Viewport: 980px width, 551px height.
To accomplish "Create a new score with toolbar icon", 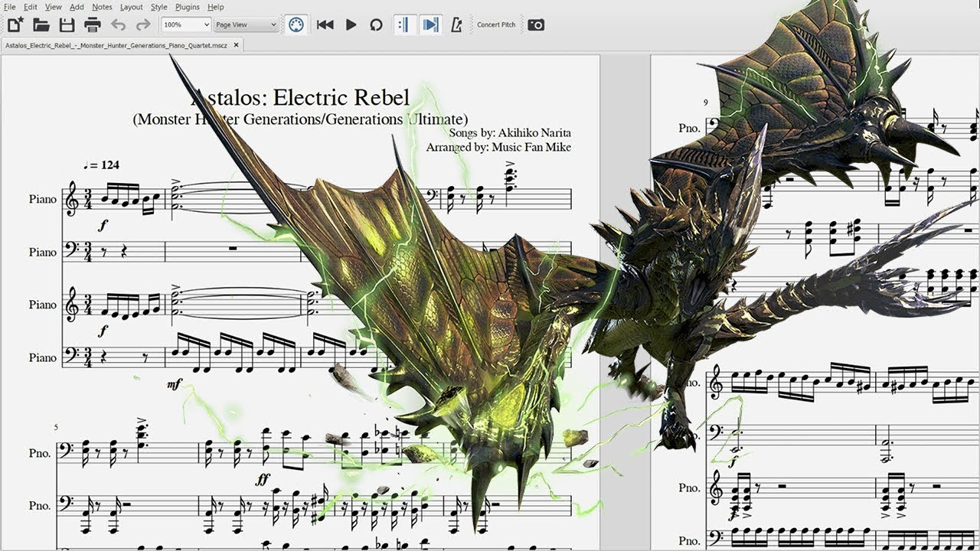I will pyautogui.click(x=15, y=24).
